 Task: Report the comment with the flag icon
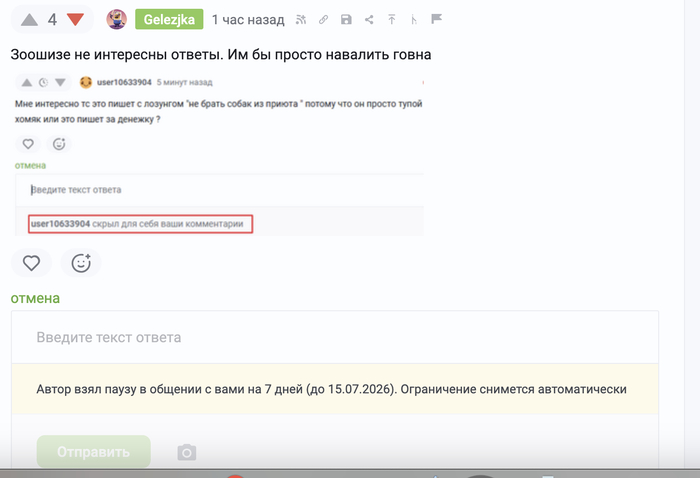tap(437, 19)
